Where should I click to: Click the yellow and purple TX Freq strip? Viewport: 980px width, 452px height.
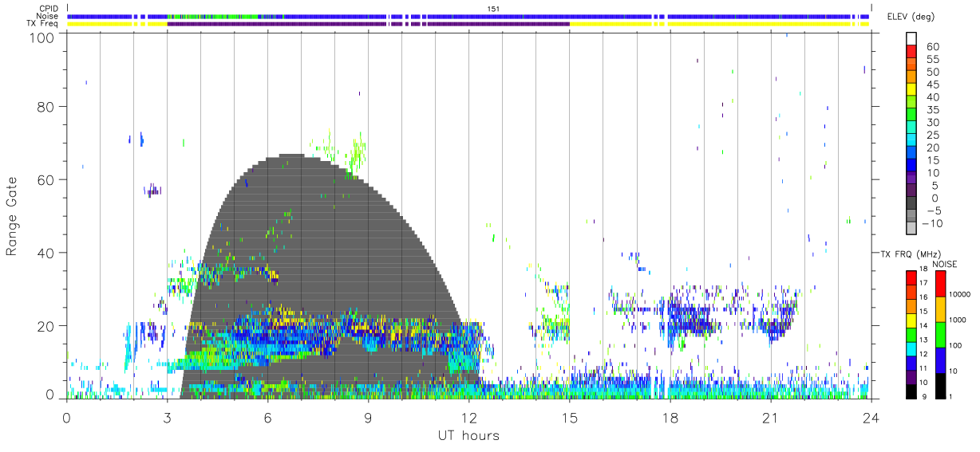(469, 24)
